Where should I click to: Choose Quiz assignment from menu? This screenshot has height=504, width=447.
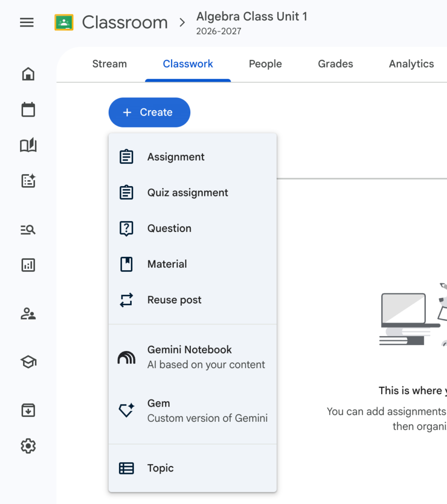click(x=193, y=192)
